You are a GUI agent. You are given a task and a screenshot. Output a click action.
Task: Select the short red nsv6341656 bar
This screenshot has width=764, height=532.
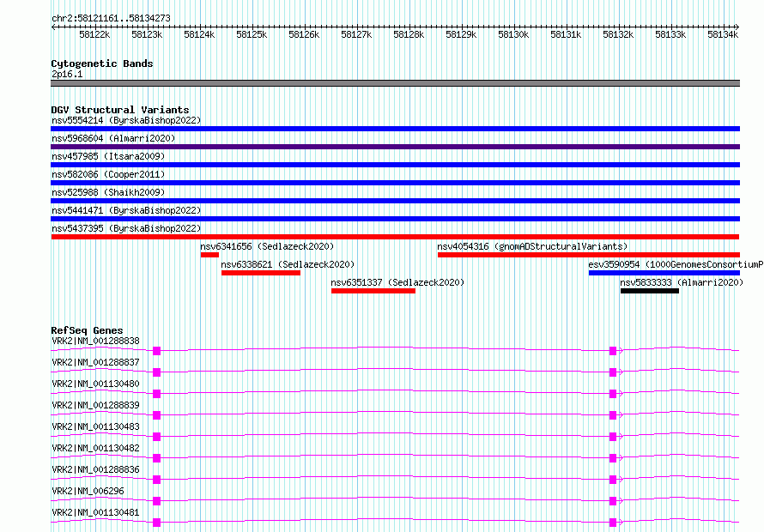click(209, 255)
